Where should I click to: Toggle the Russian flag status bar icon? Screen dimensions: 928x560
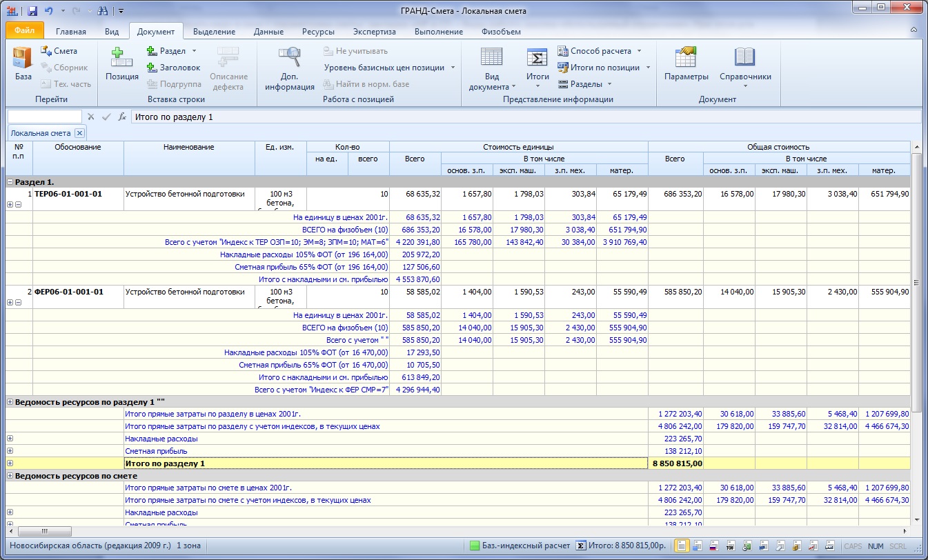click(x=713, y=546)
